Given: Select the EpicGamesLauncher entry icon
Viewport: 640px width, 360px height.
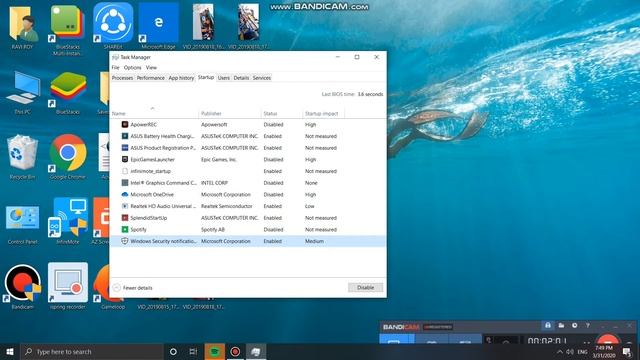Looking at the screenshot, I should click(x=125, y=159).
